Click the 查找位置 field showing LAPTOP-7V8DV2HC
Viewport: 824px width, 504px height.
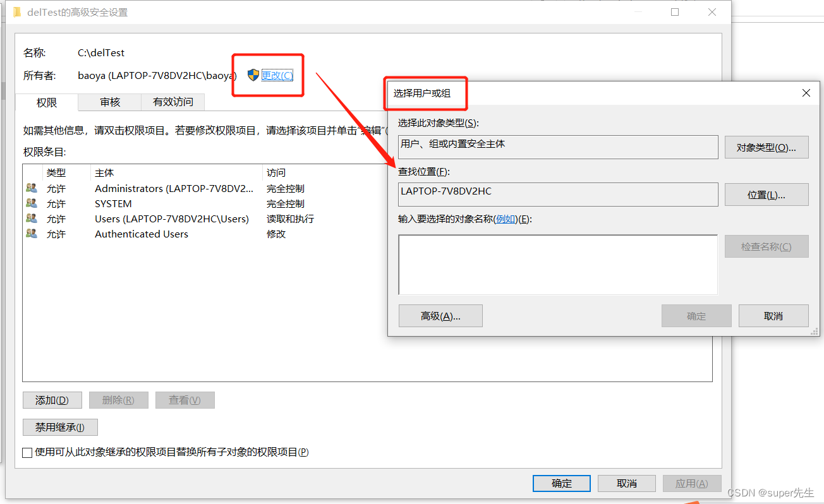tap(558, 195)
